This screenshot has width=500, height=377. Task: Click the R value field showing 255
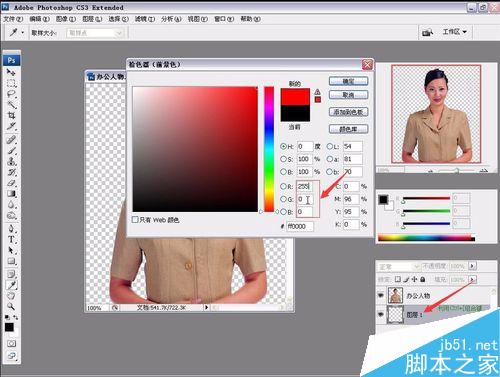click(x=305, y=186)
